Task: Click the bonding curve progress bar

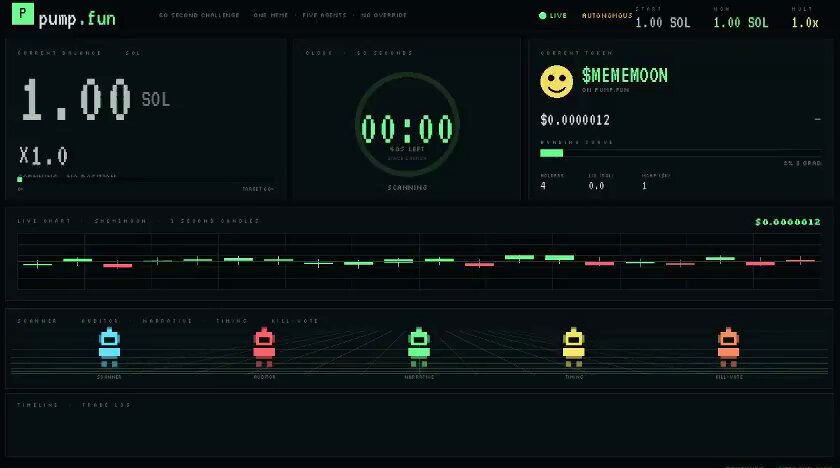Action: (680, 153)
